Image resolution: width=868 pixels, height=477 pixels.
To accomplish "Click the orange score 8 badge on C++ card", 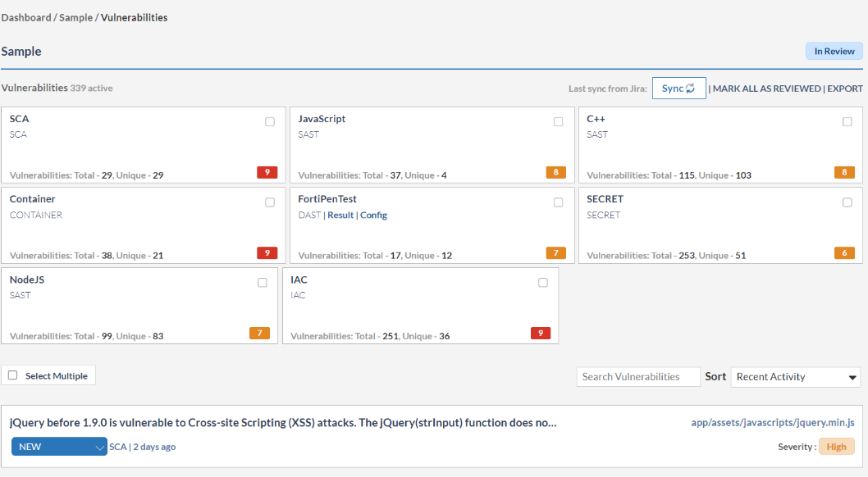I will coord(845,172).
